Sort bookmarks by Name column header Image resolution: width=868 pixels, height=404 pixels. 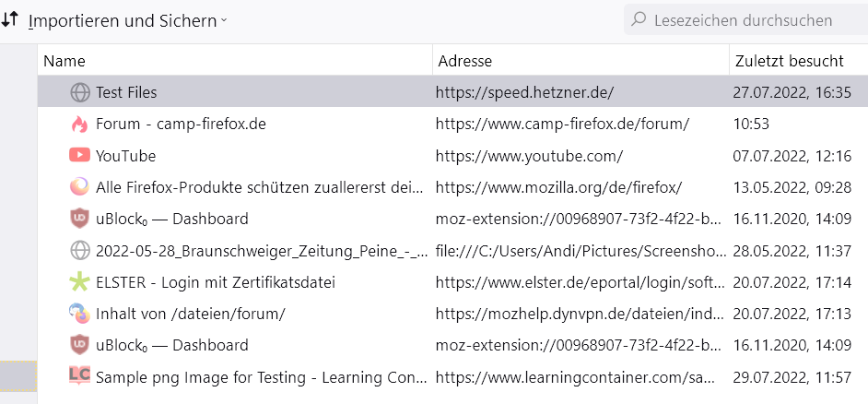(235, 61)
